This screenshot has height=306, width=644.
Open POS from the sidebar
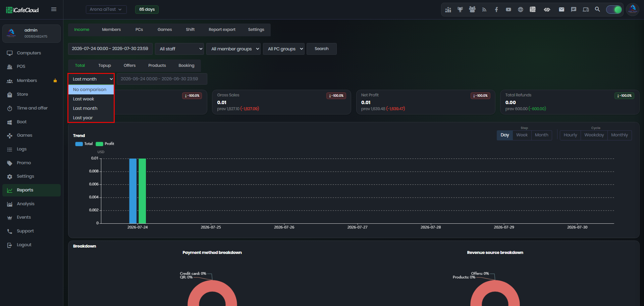[32, 67]
